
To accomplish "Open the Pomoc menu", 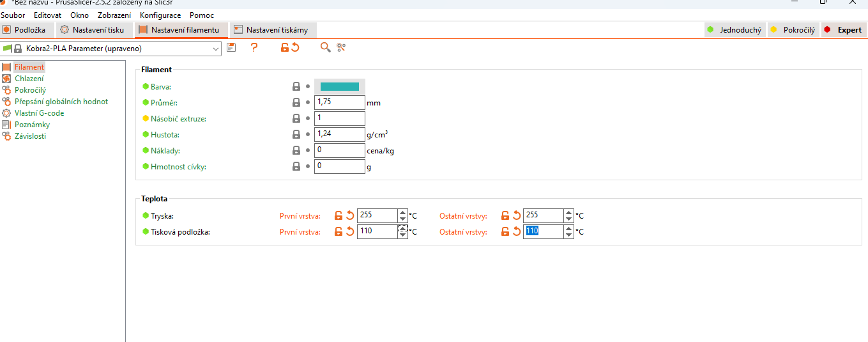I will [202, 15].
